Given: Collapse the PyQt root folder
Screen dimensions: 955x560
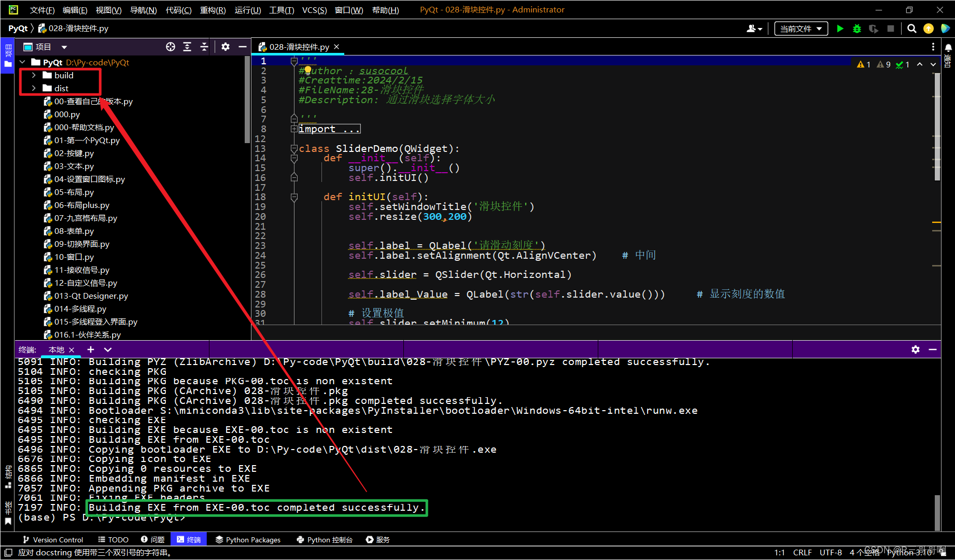Looking at the screenshot, I should [23, 62].
